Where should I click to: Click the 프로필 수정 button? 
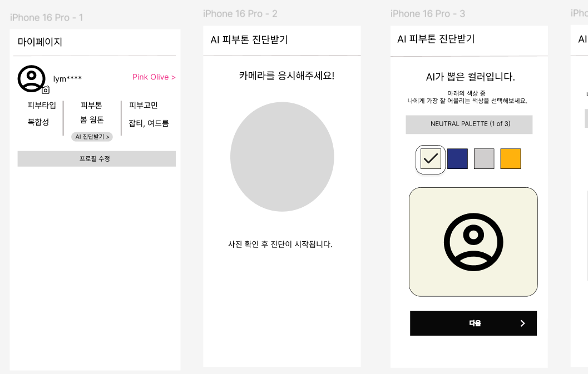coord(96,158)
